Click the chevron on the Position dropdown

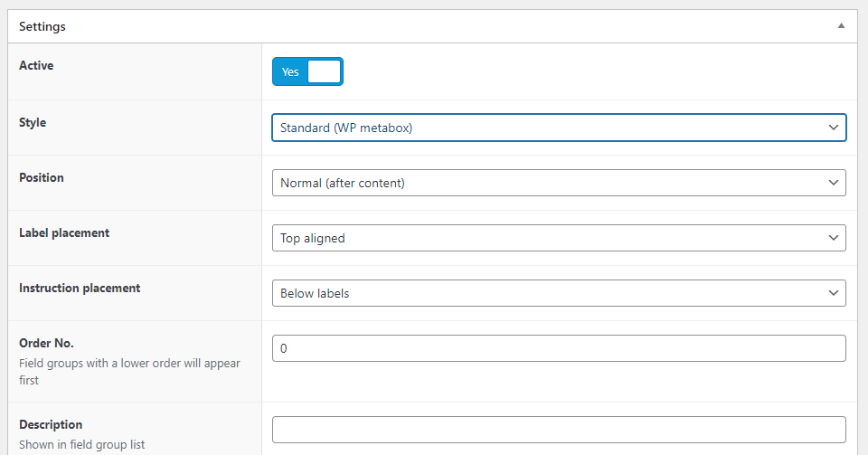(x=834, y=183)
